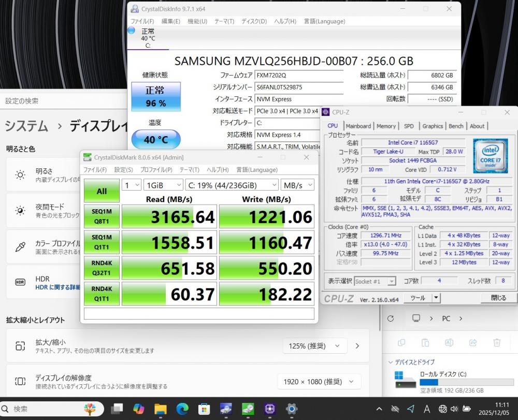
Task: Click the Task View taskbar icon
Action: tap(117, 408)
